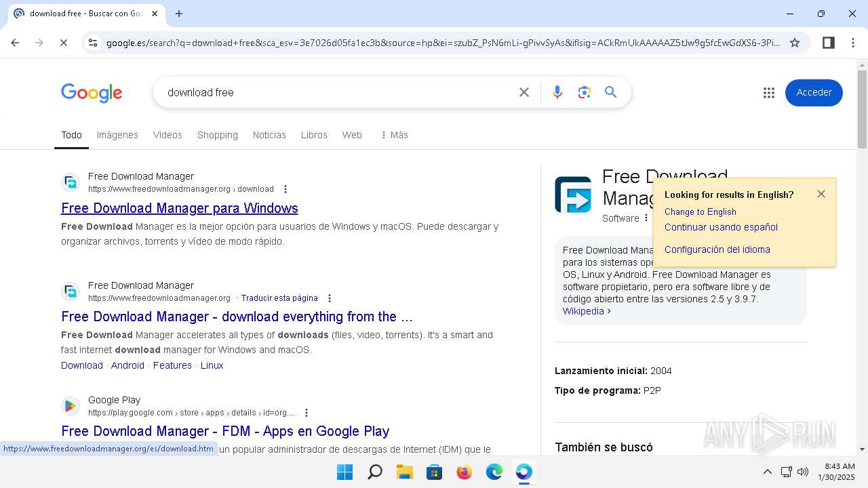Choose 'Change to English' in language popup

(701, 211)
